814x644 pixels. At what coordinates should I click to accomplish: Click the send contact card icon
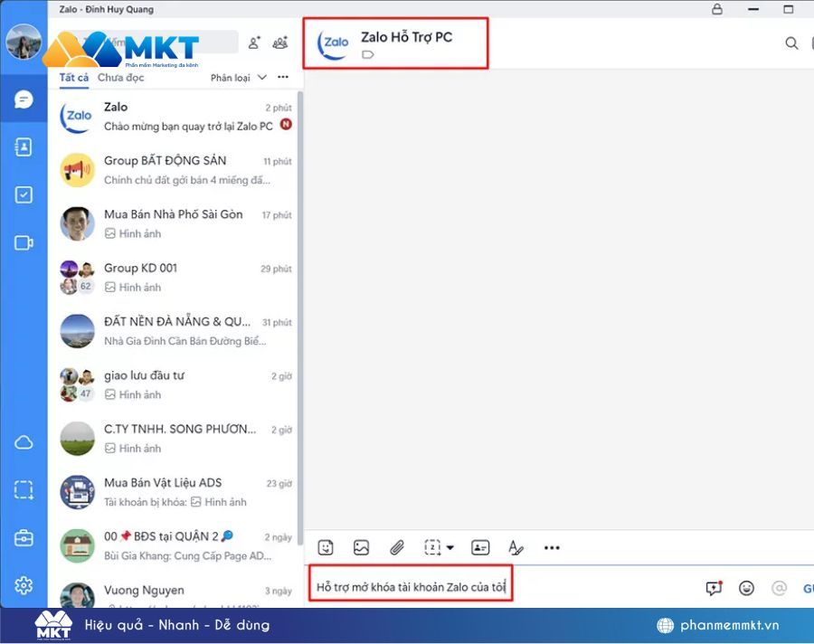pyautogui.click(x=480, y=547)
